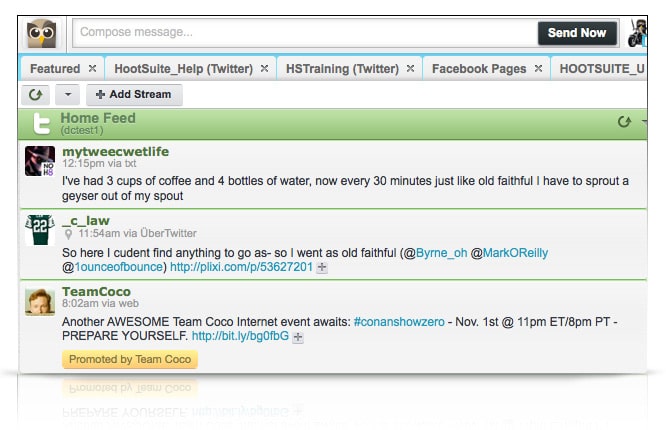Refresh the Home Feed stream
Screen dimensions: 666x430
point(624,122)
